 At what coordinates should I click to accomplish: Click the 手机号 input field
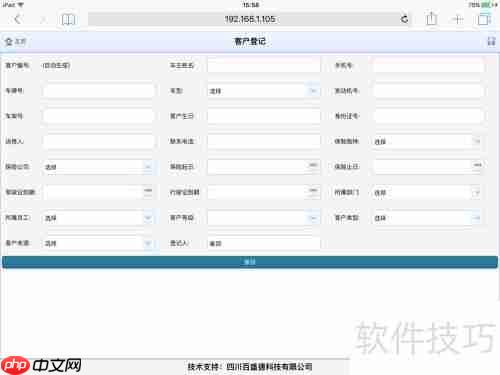coord(428,65)
